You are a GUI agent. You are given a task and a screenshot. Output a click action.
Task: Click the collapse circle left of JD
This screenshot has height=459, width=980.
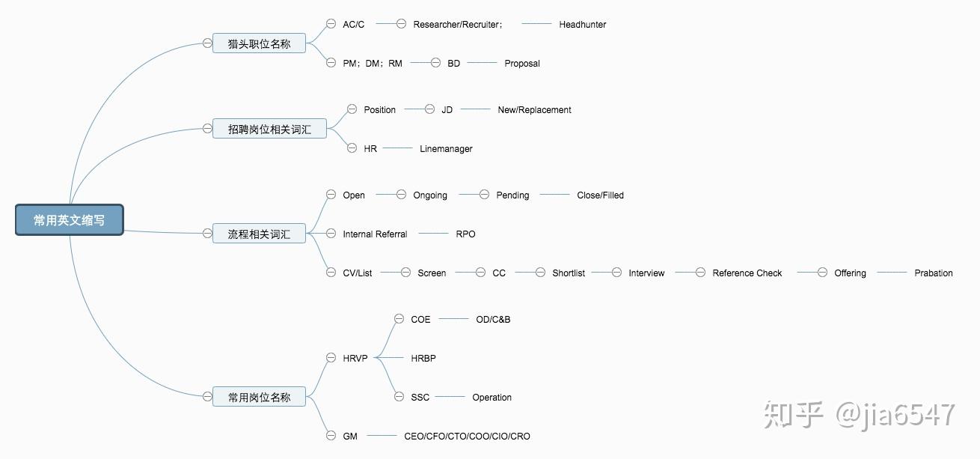(429, 109)
